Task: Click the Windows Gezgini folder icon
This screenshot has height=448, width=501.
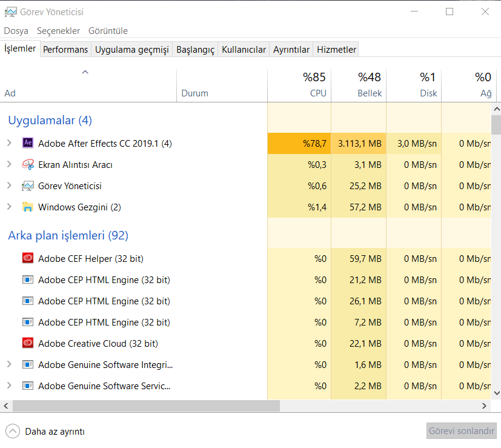Action: [28, 207]
